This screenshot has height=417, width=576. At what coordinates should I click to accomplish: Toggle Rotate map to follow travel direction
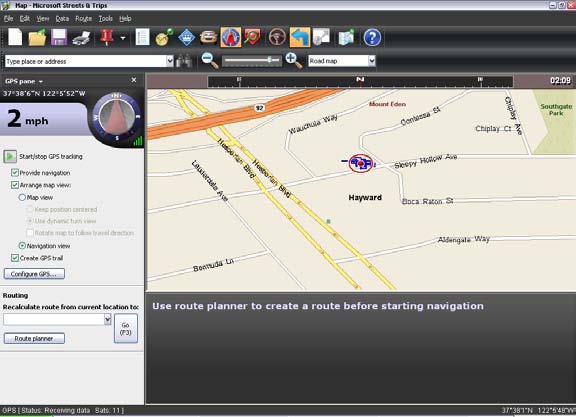[x=30, y=233]
